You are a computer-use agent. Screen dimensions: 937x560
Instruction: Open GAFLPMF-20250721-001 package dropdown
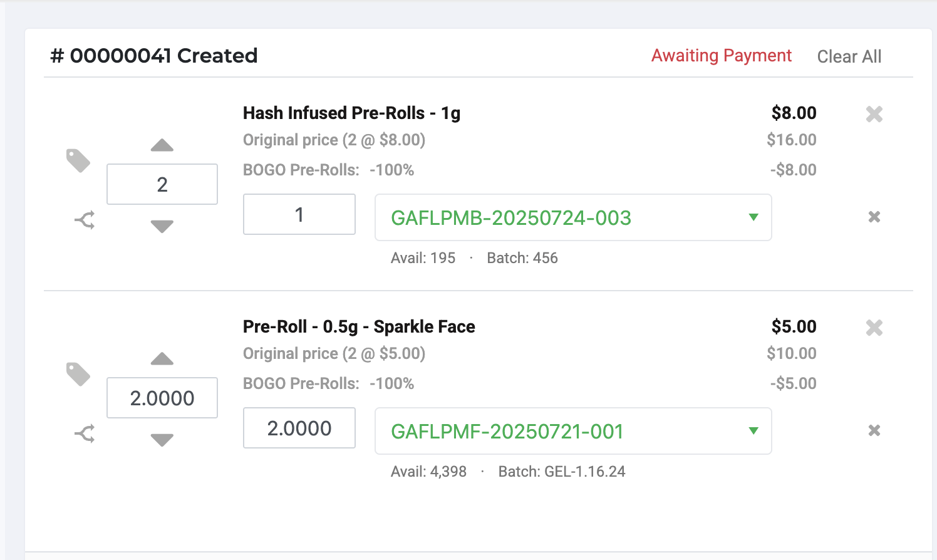tap(573, 431)
